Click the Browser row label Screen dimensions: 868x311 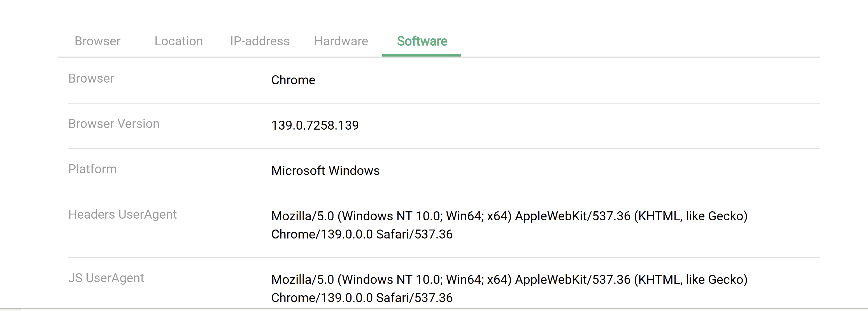coord(91,78)
